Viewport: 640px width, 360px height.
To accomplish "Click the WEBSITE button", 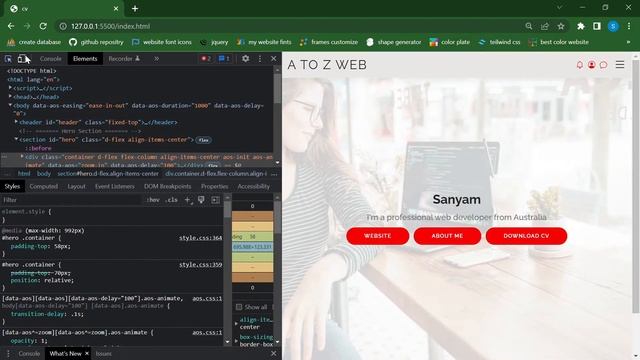I will pos(378,236).
